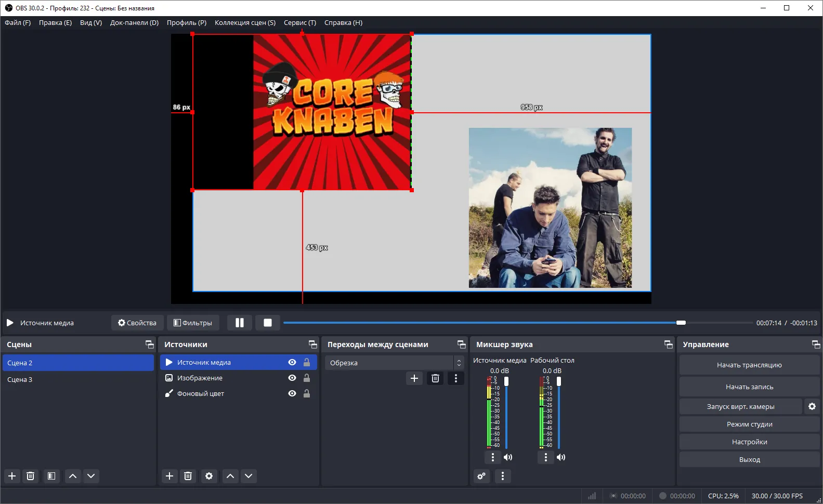Hide the Изображение source
Viewport: 823px width, 504px height.
pyautogui.click(x=292, y=378)
